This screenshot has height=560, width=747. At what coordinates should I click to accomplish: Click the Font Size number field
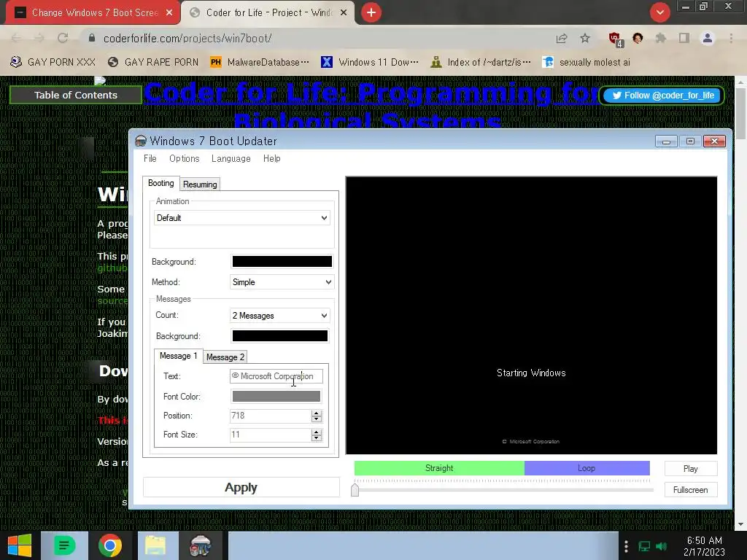[x=271, y=435]
